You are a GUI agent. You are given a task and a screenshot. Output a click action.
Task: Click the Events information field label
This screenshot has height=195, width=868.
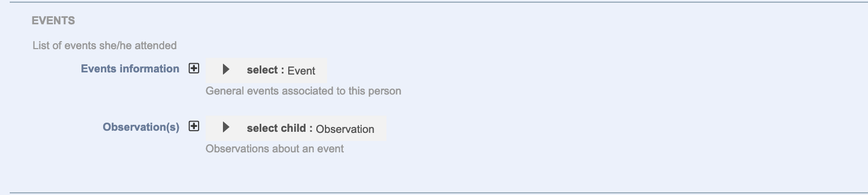(130, 69)
